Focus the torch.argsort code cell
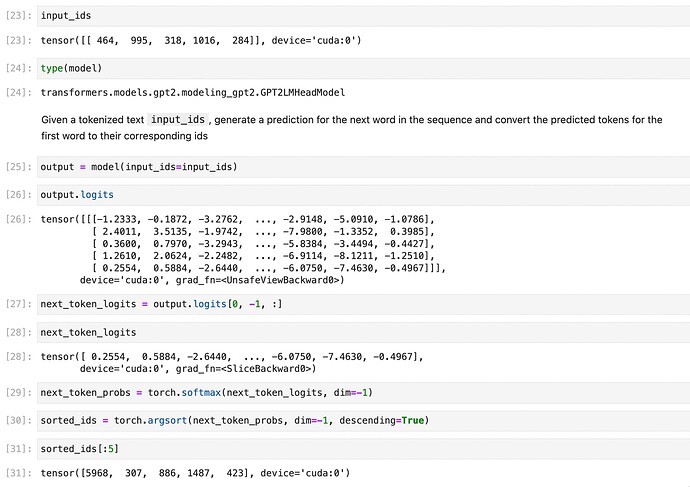Image resolution: width=690 pixels, height=487 pixels. pyautogui.click(x=360, y=421)
